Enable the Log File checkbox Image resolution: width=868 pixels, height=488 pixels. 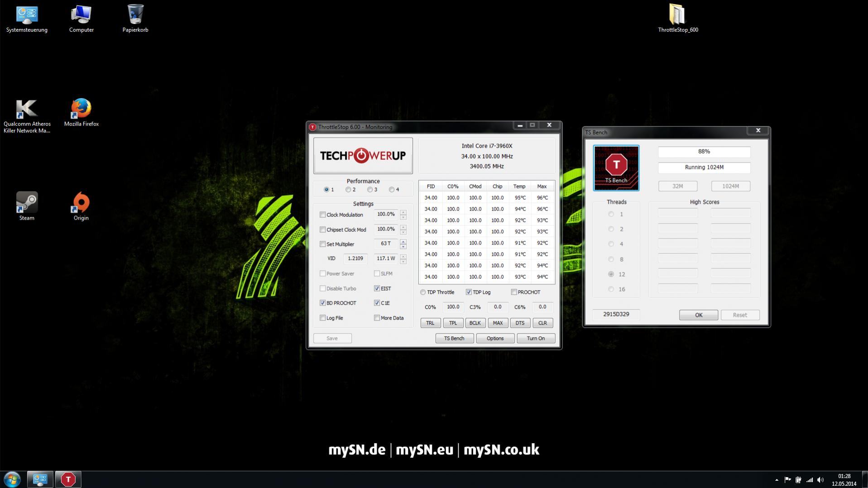(322, 318)
